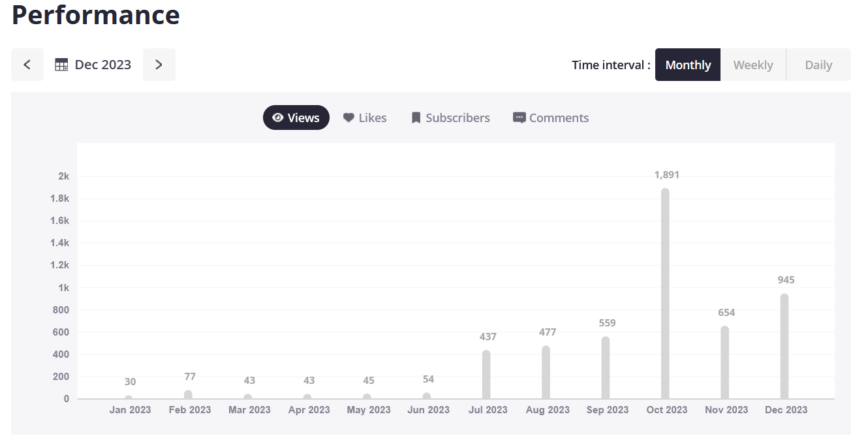Click the Dec 2023 bar showing 945
This screenshot has width=868, height=440.
point(784,346)
